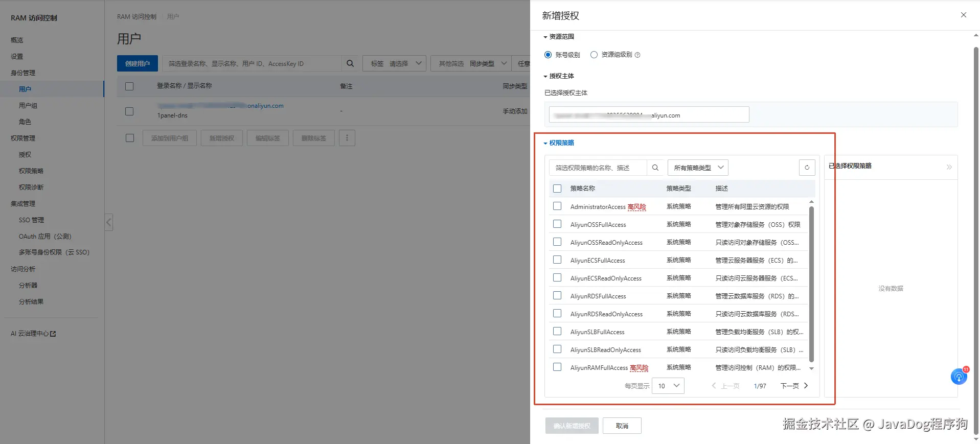
Task: Open 多账号身份权限 (云 SSO) in sidebar
Action: (x=54, y=252)
